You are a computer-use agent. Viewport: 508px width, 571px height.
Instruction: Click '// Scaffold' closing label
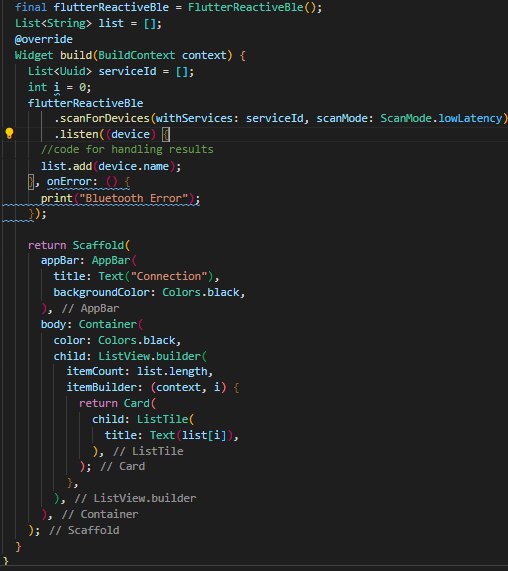84,530
